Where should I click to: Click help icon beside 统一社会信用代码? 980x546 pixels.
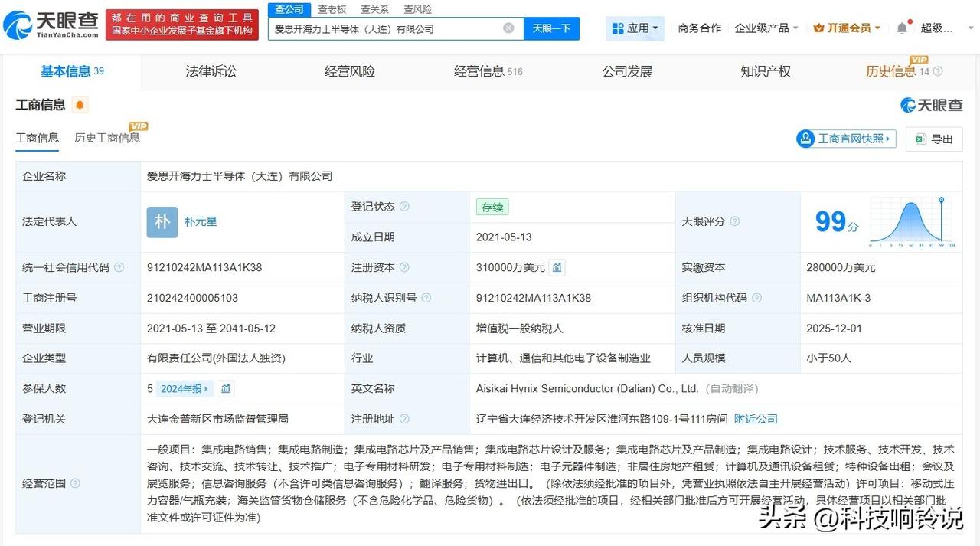coord(119,267)
